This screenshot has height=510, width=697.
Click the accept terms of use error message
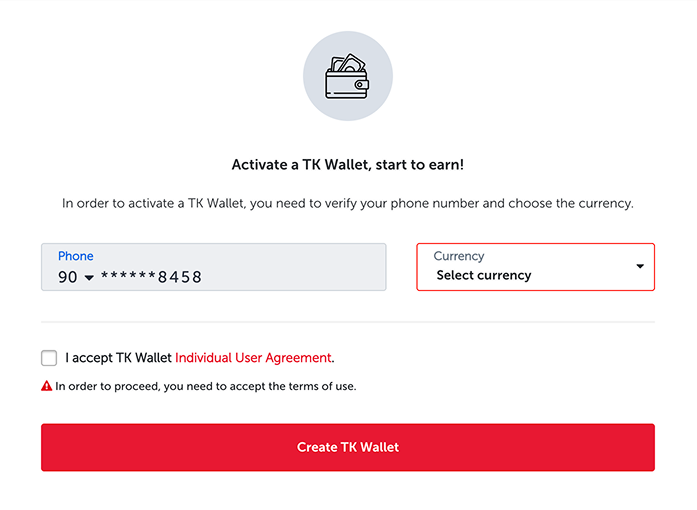pos(205,386)
